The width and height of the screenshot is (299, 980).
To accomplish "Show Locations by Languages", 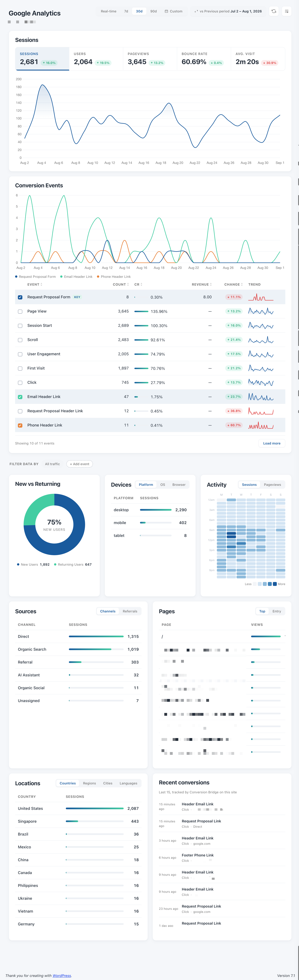I will (x=128, y=783).
